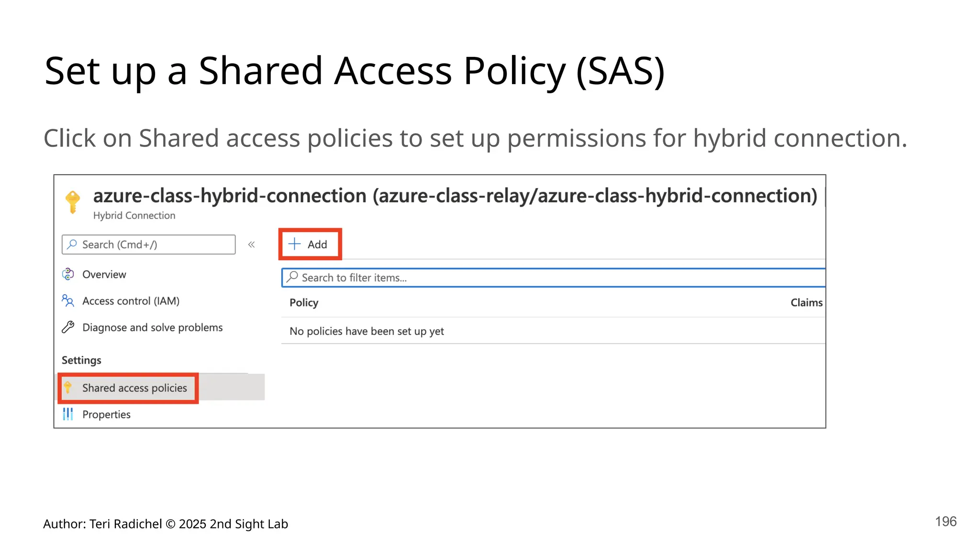
Task: Click the author credit Teri Radichel text
Action: click(x=166, y=524)
